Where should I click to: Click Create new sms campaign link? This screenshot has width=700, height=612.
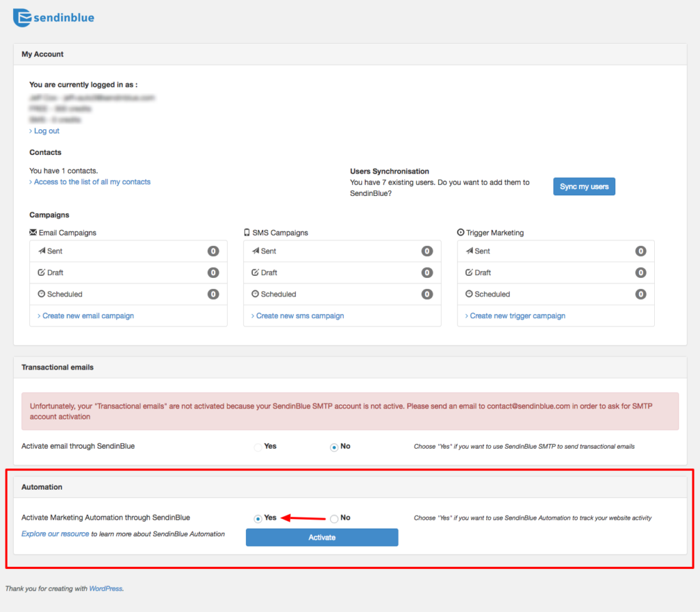pyautogui.click(x=300, y=316)
